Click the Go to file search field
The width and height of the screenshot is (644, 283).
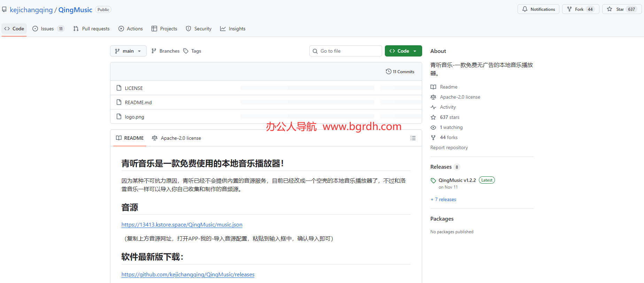click(x=346, y=51)
